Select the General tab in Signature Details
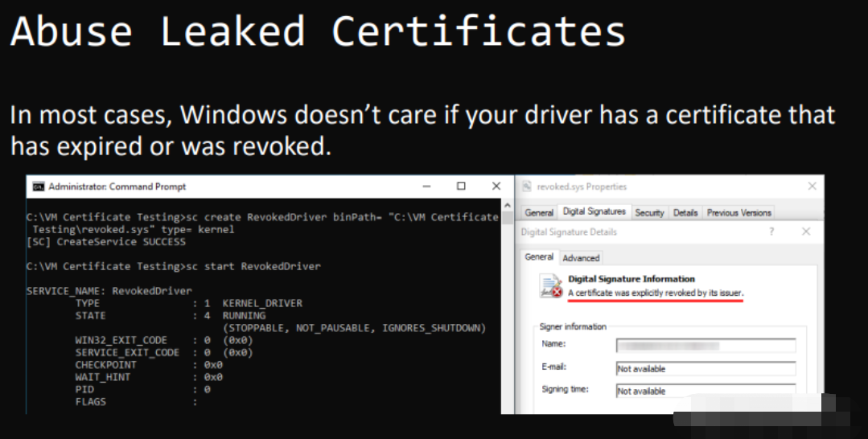This screenshot has height=439, width=868. click(x=539, y=256)
